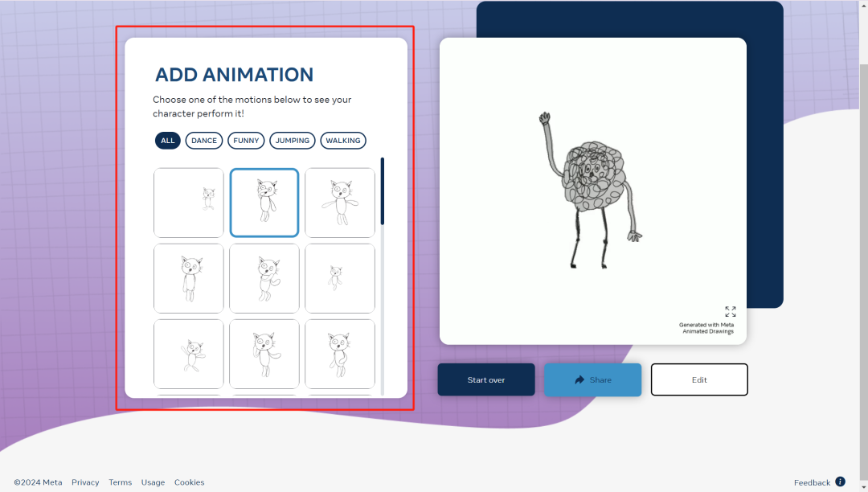Filter animations by DANCE

(204, 141)
